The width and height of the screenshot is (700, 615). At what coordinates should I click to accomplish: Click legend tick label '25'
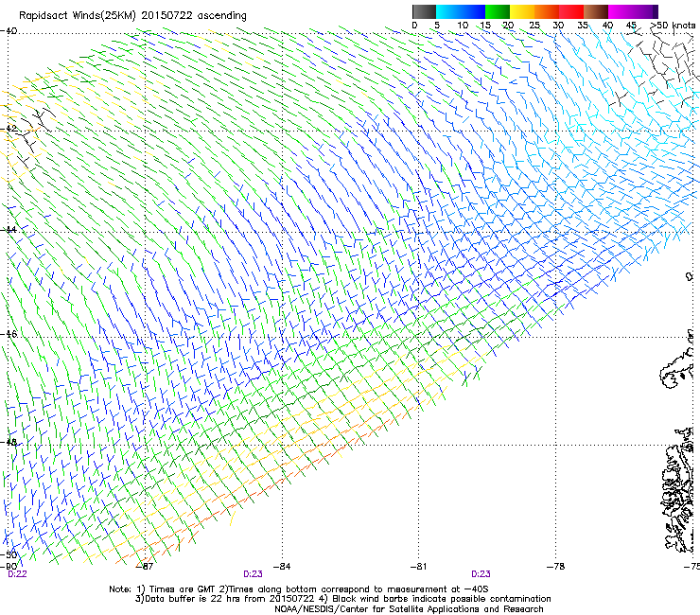tap(534, 26)
